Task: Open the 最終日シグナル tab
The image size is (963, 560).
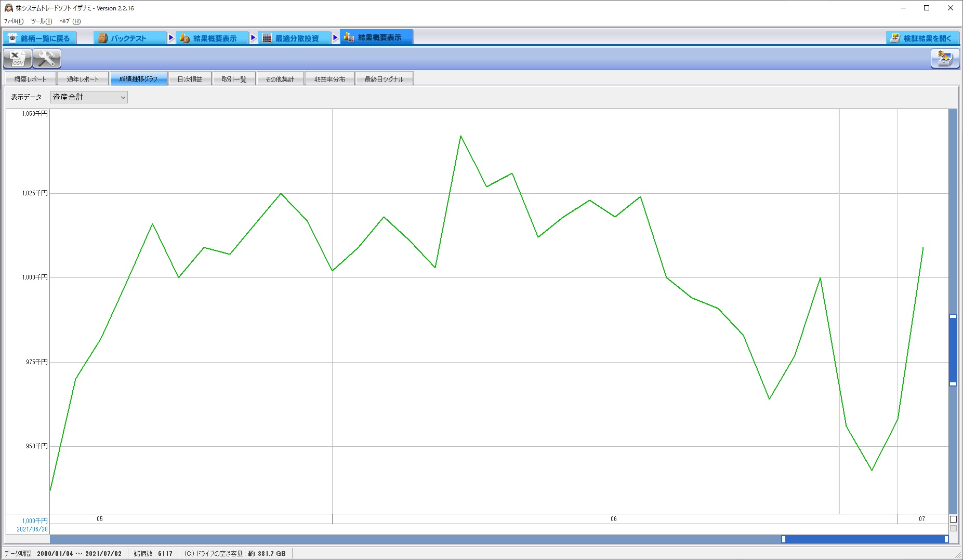Action: coord(384,79)
